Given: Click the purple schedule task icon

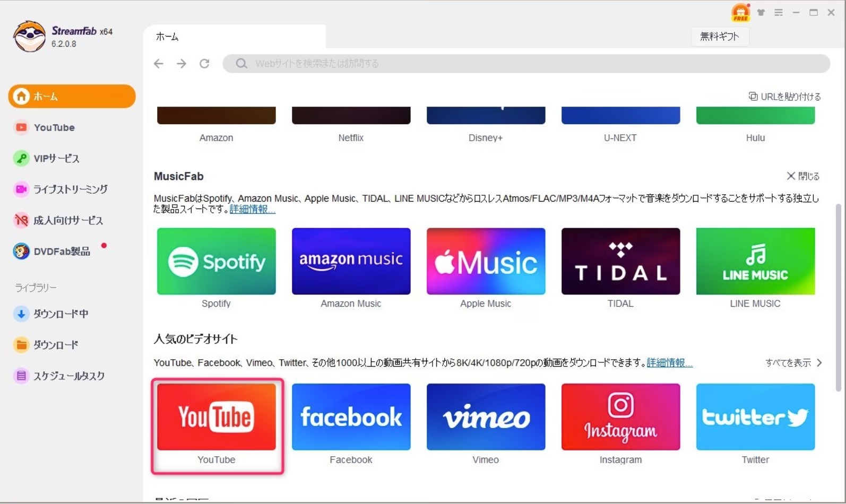Looking at the screenshot, I should click(x=21, y=376).
